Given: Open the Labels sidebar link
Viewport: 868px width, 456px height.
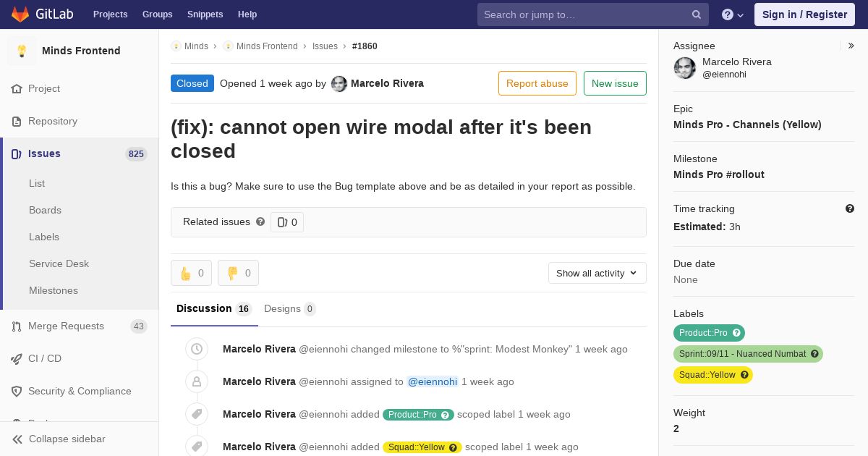Looking at the screenshot, I should [44, 237].
